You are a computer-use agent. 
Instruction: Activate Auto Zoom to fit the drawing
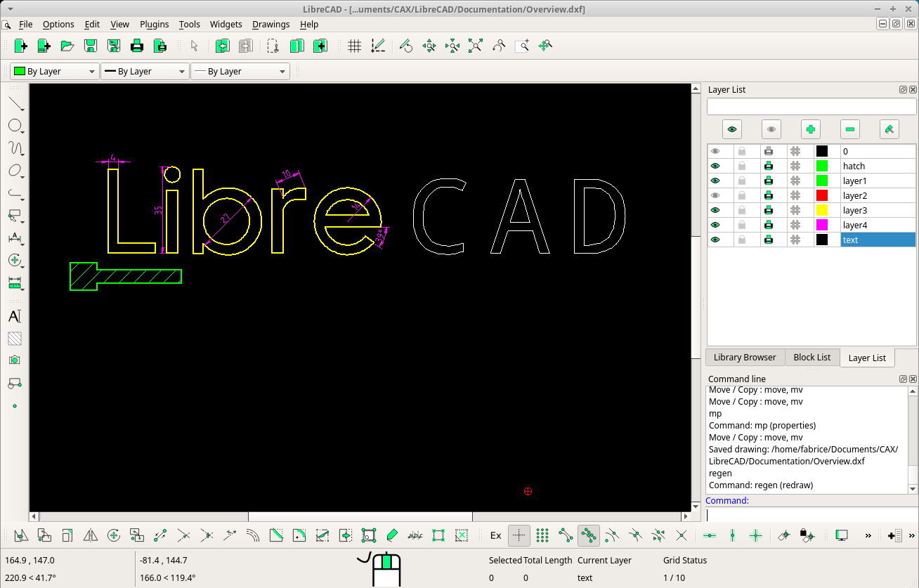[x=476, y=46]
